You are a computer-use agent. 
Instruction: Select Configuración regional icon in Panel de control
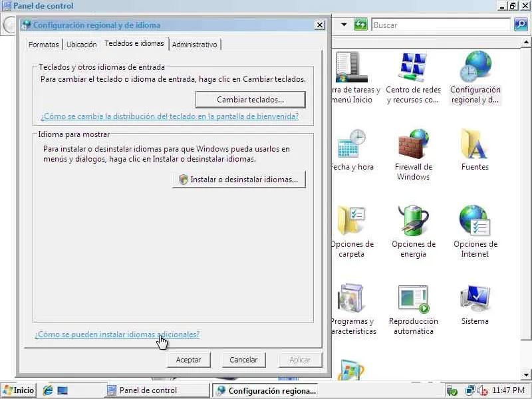tap(475, 78)
